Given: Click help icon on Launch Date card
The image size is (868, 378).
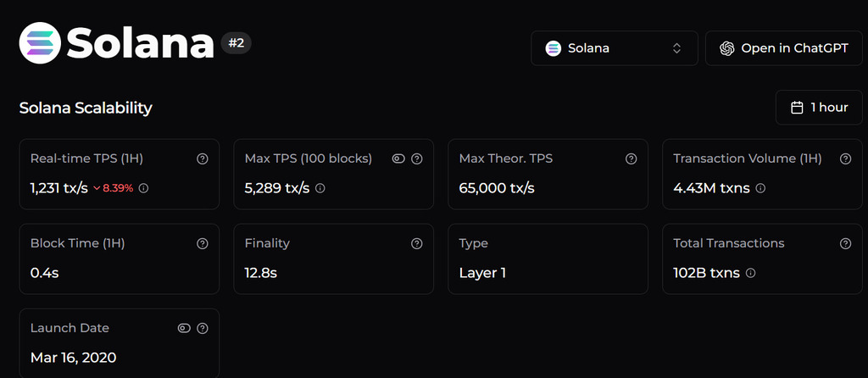Looking at the screenshot, I should [x=202, y=328].
